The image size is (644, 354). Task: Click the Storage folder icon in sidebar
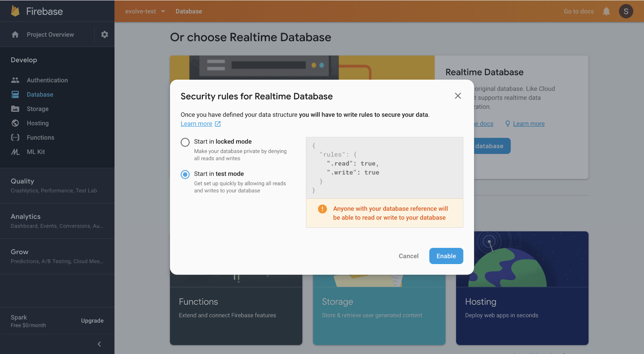(15, 109)
